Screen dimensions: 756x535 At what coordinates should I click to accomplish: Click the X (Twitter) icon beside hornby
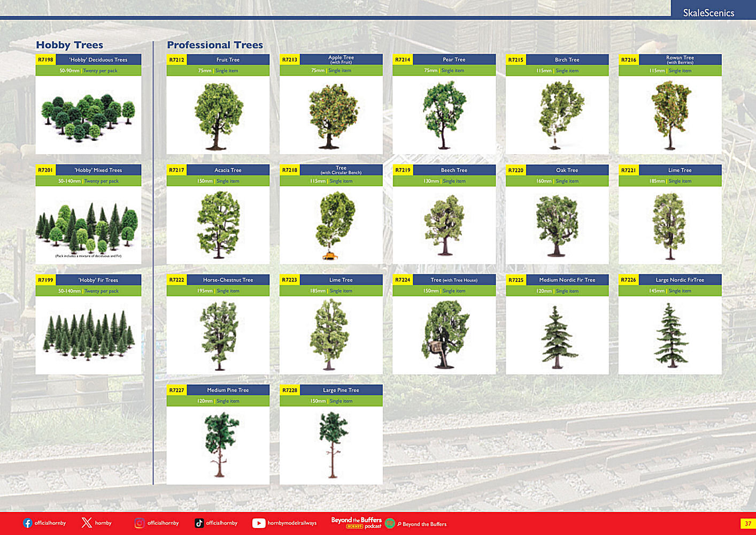coord(87,523)
